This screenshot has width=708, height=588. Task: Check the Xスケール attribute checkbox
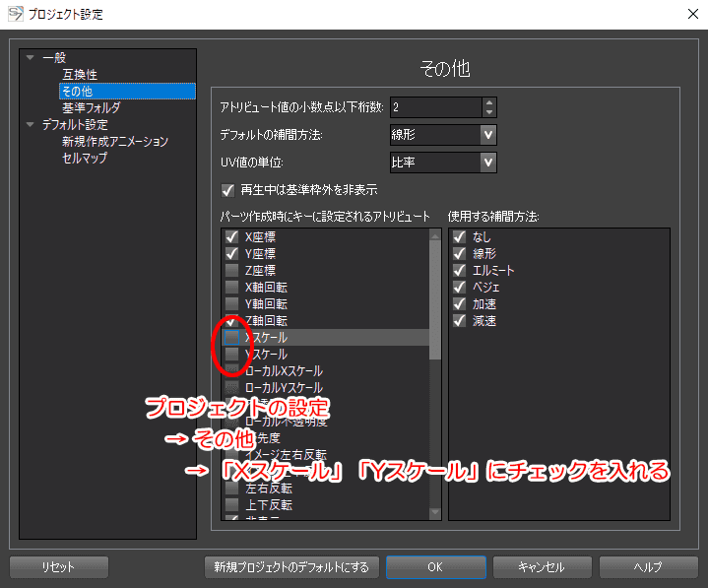tap(231, 337)
